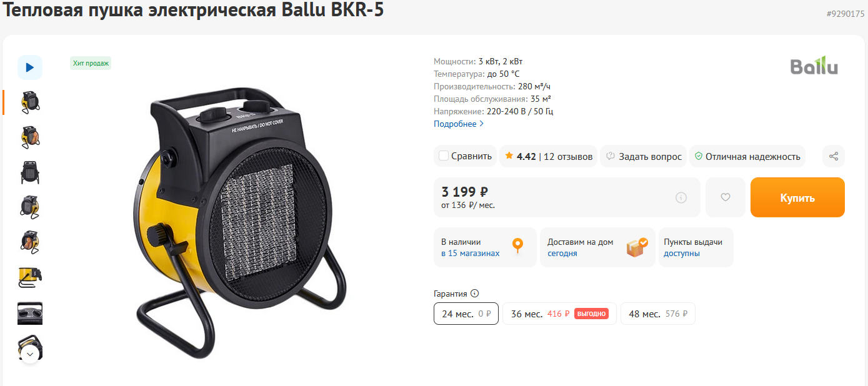Viewport: 868px width, 386px height.
Task: Click the Купить button
Action: [x=797, y=197]
